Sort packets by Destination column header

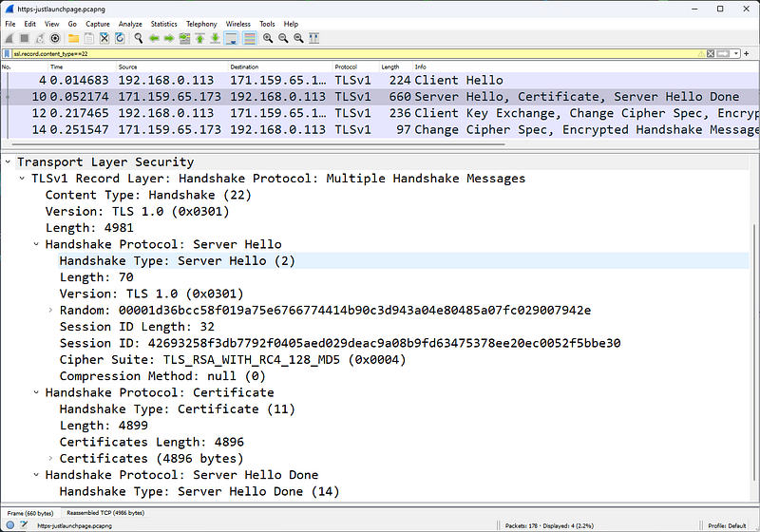pyautogui.click(x=280, y=66)
